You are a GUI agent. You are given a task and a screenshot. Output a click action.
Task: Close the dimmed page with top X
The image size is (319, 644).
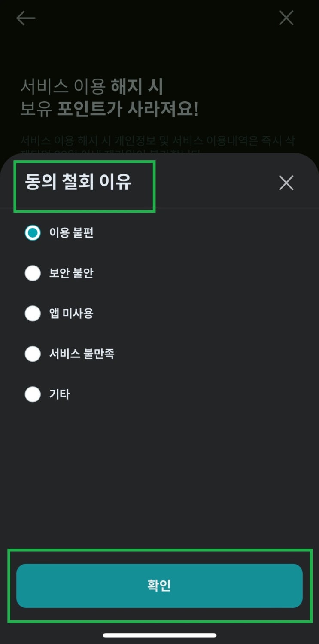pyautogui.click(x=286, y=18)
